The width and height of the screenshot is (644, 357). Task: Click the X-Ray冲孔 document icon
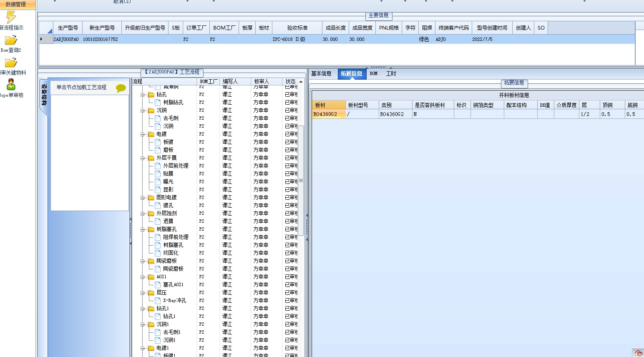(158, 301)
